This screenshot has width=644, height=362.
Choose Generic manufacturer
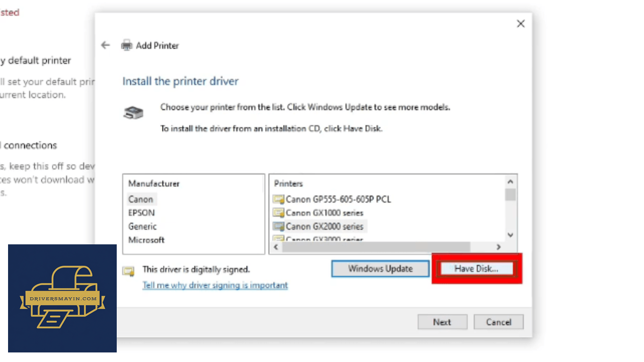tap(142, 226)
